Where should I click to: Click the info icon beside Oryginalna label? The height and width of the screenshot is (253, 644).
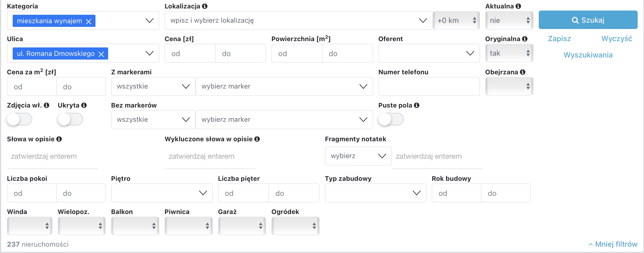coord(525,39)
